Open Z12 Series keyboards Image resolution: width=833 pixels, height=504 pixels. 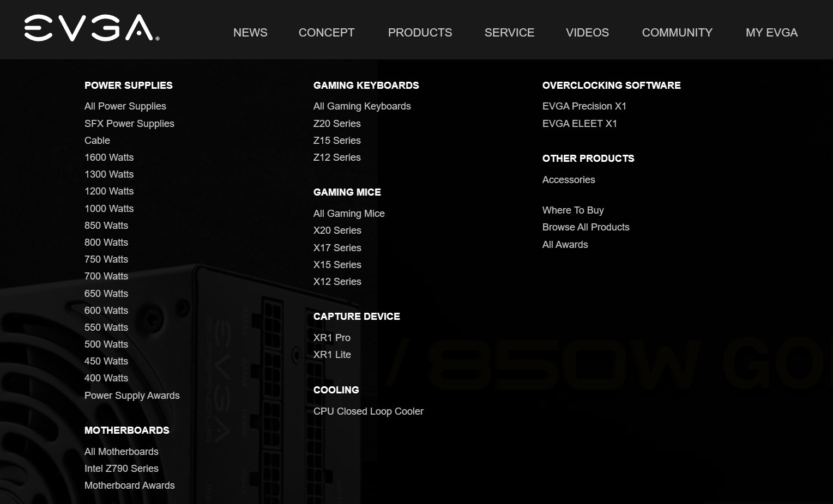click(x=337, y=157)
